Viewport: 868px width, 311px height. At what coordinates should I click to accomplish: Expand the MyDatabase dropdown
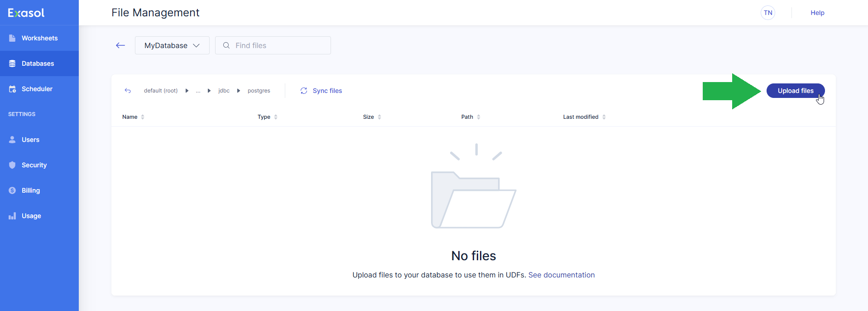(x=172, y=45)
